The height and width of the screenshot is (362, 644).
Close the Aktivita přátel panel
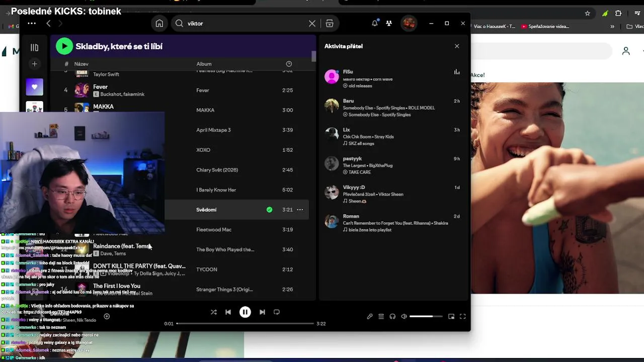tap(457, 46)
